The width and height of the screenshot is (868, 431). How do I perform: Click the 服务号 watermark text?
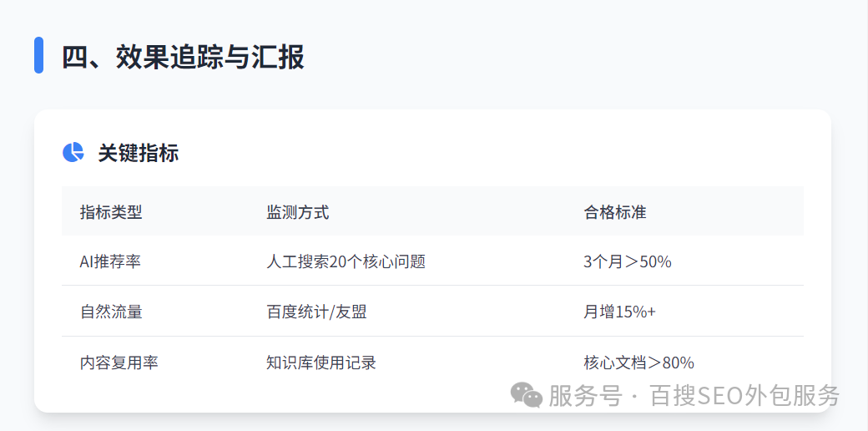585,395
